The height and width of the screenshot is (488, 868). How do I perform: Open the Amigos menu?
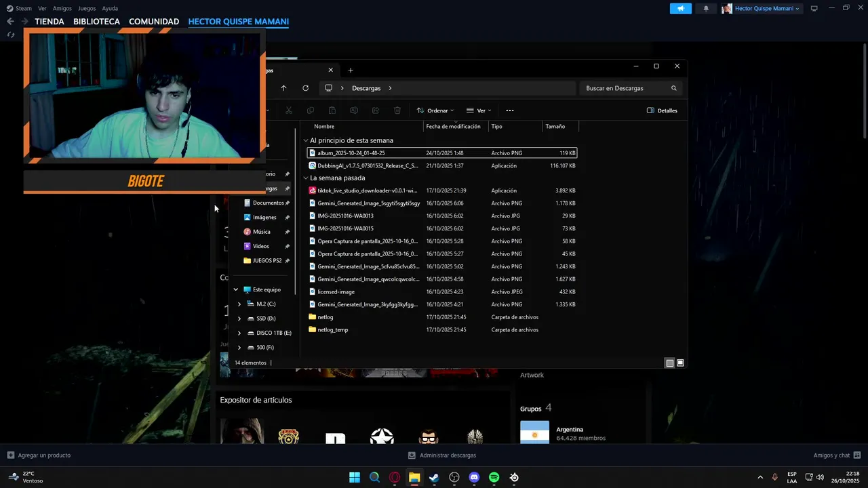62,8
